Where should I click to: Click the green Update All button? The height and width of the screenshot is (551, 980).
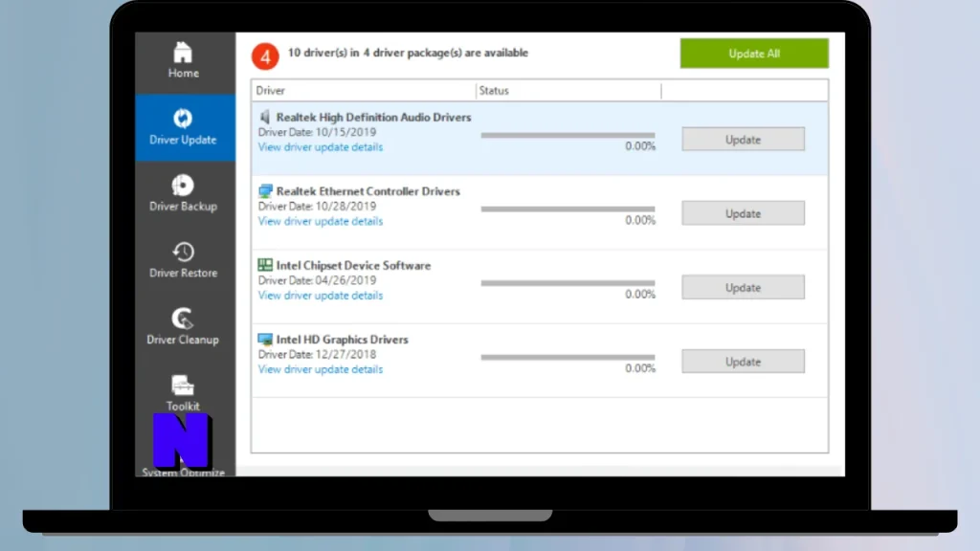pos(754,54)
